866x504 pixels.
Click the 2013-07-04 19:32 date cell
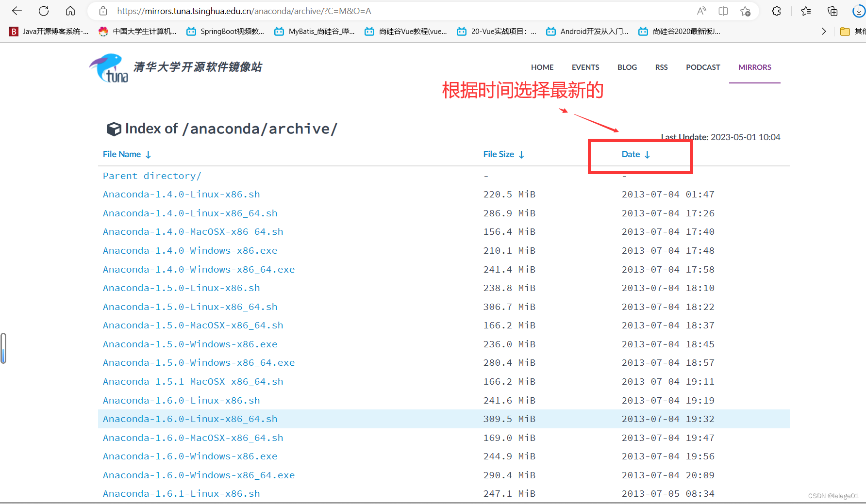click(668, 419)
